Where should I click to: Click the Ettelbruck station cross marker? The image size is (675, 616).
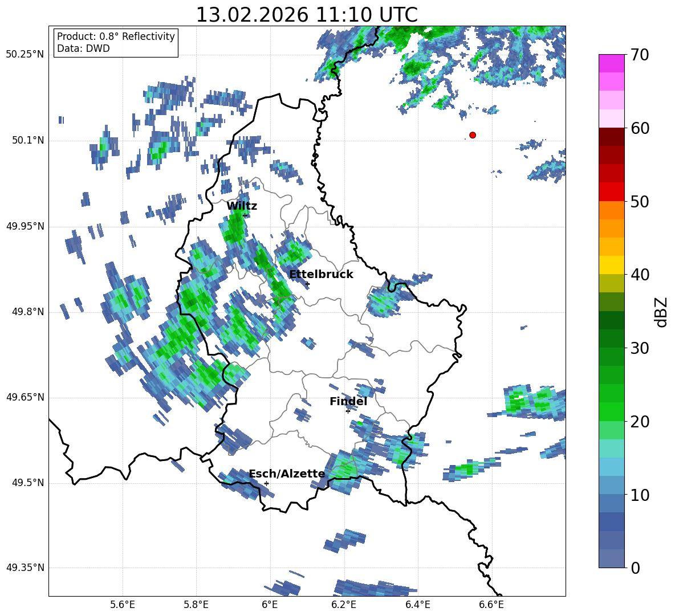pos(307,284)
